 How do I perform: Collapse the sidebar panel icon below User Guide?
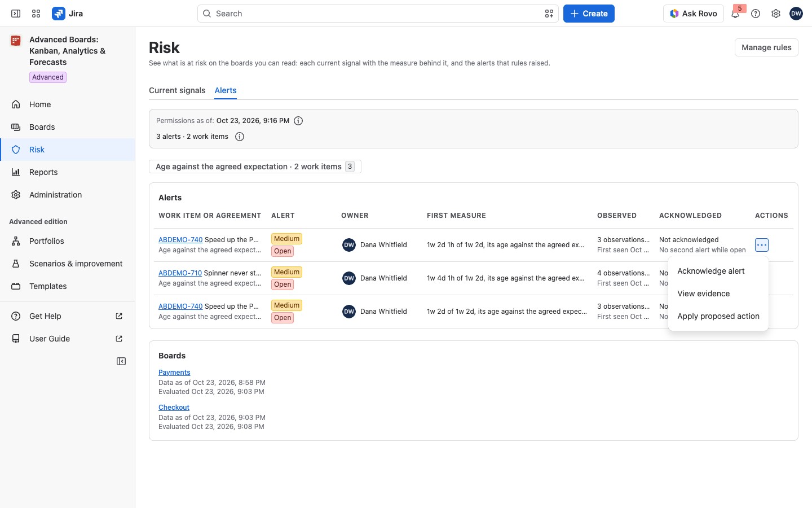point(121,361)
